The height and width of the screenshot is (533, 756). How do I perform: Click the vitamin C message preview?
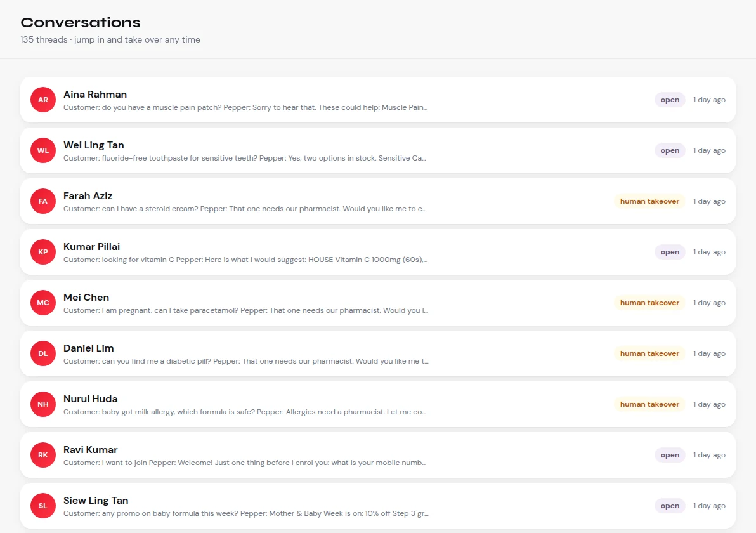[x=245, y=260]
